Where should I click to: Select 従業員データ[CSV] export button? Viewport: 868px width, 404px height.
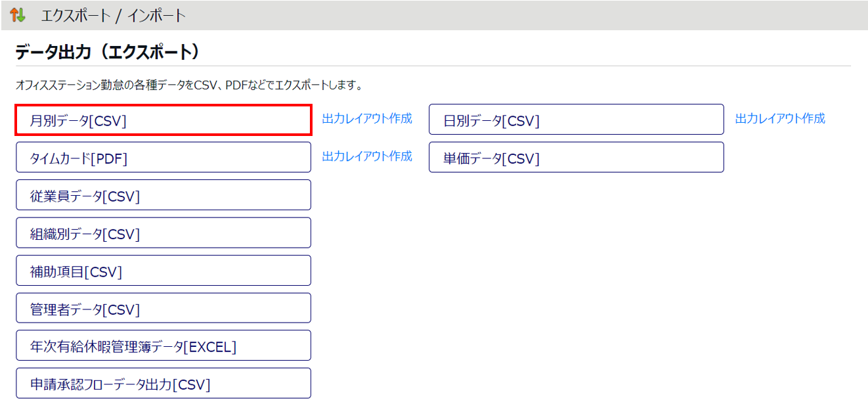(163, 195)
